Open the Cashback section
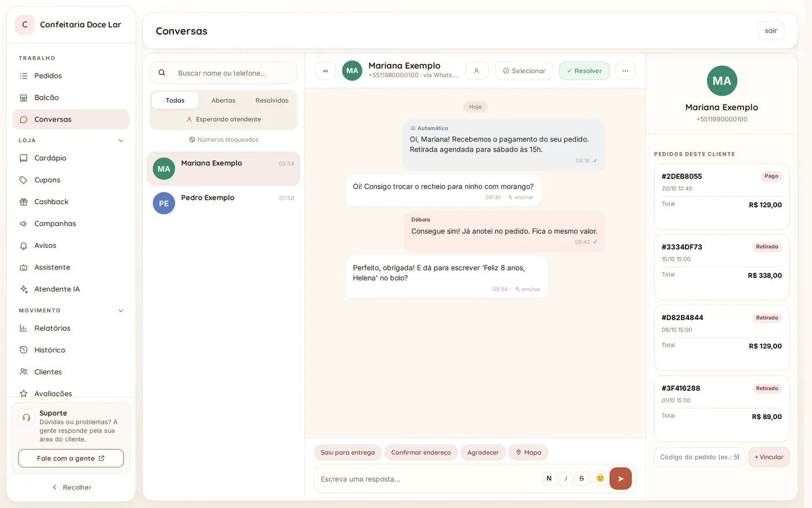 [71, 202]
